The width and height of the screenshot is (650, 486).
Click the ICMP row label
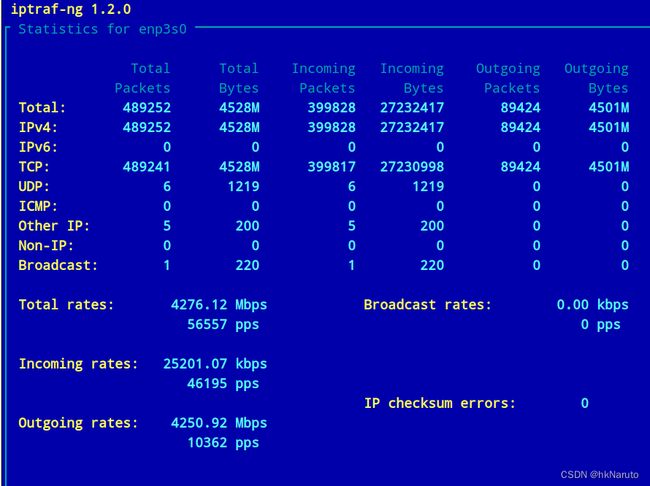click(x=38, y=206)
